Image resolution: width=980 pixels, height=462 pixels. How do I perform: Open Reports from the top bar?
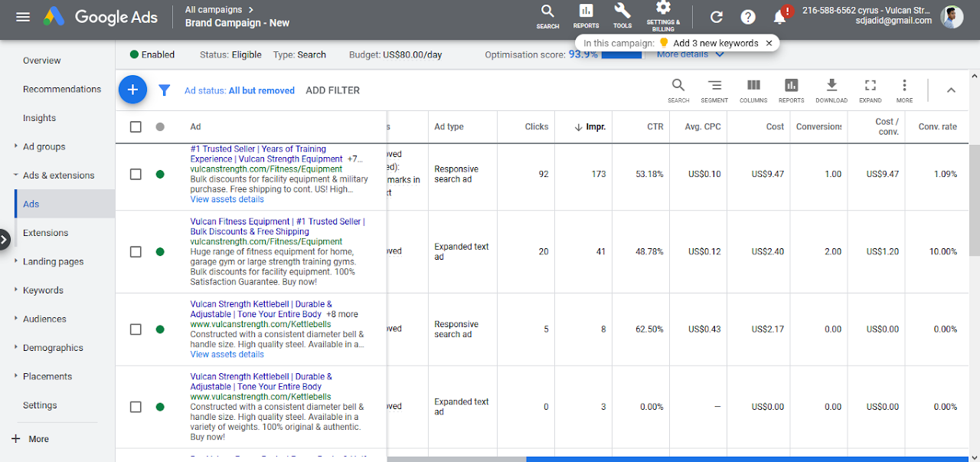(x=586, y=15)
